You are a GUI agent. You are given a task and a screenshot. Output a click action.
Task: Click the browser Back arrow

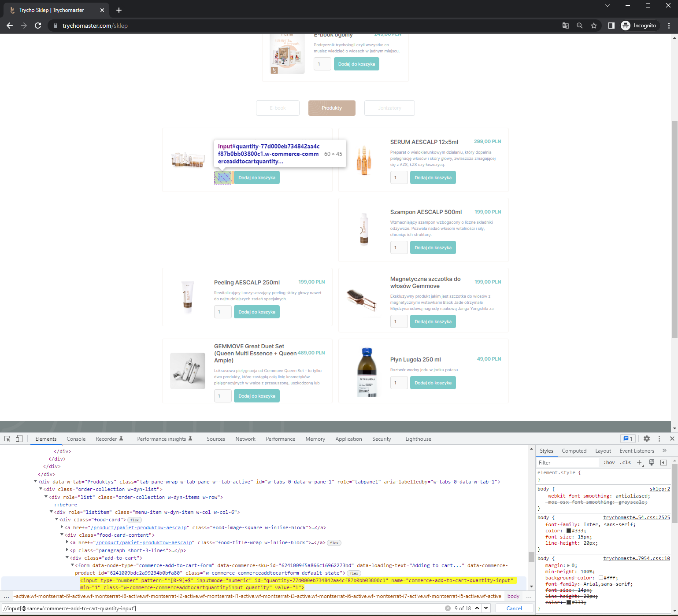10,26
